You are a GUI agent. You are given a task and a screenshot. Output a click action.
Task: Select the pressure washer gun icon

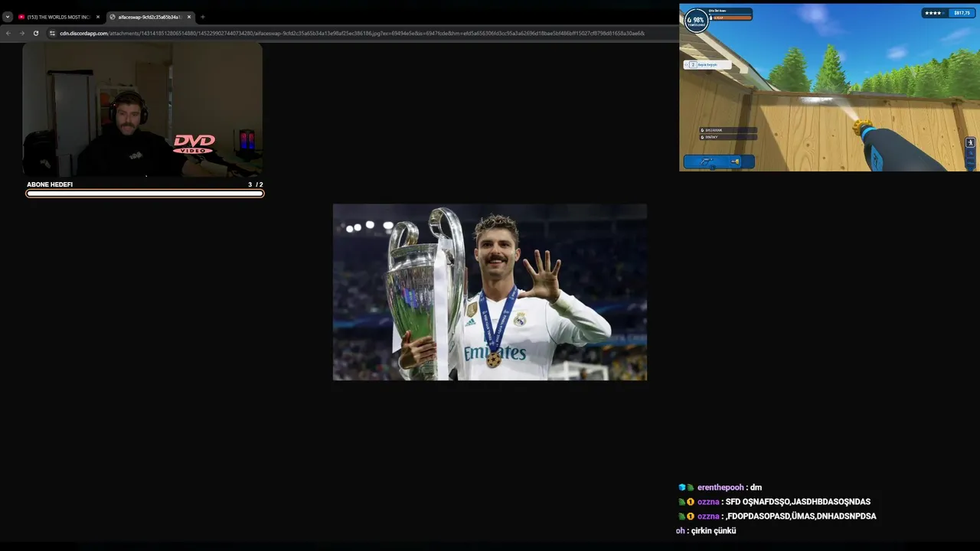[707, 161]
